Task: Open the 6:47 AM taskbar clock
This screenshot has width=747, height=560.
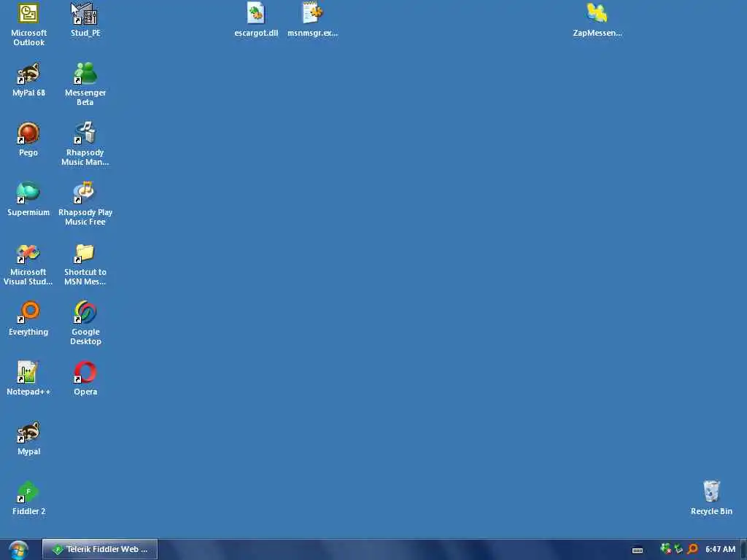Action: [720, 549]
